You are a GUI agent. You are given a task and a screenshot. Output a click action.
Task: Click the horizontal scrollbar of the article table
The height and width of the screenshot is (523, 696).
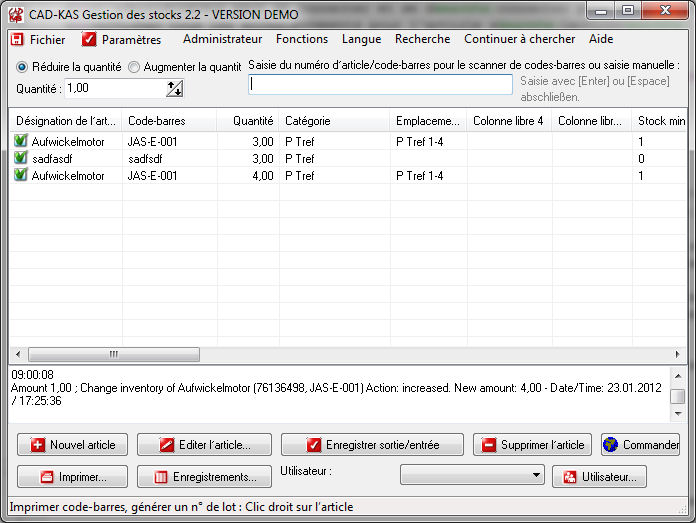point(114,354)
